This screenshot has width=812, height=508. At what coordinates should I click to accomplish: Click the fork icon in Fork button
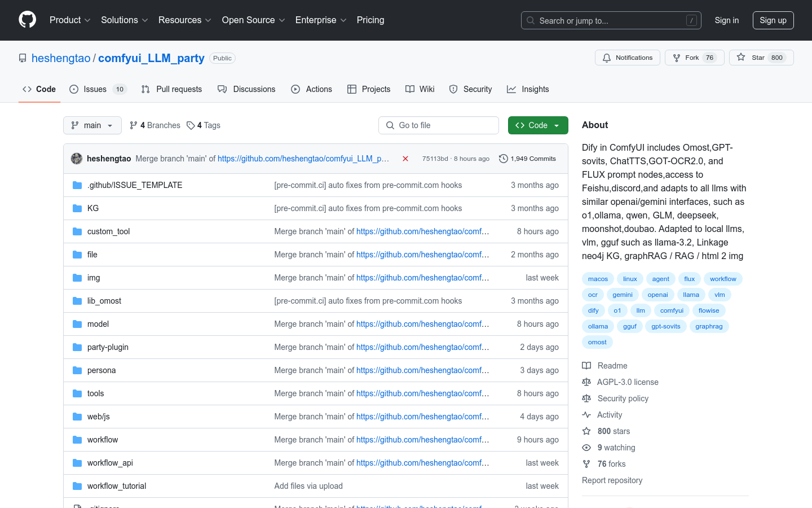pos(677,58)
